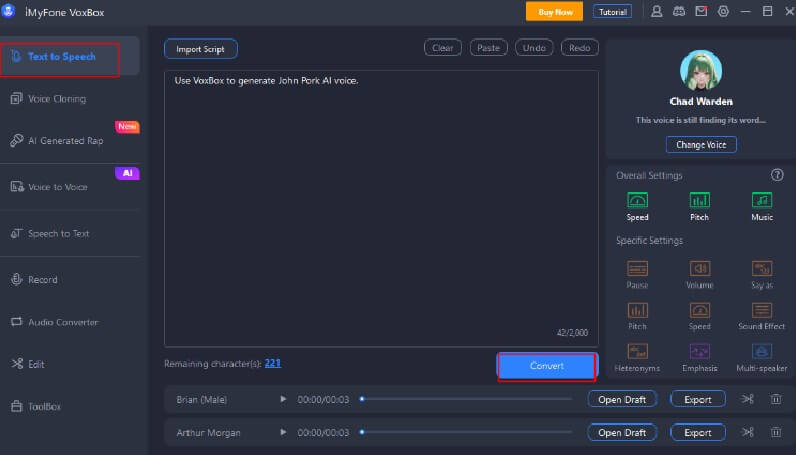The image size is (796, 455).
Task: Trim the Brian (Male) audio clip
Action: point(747,399)
